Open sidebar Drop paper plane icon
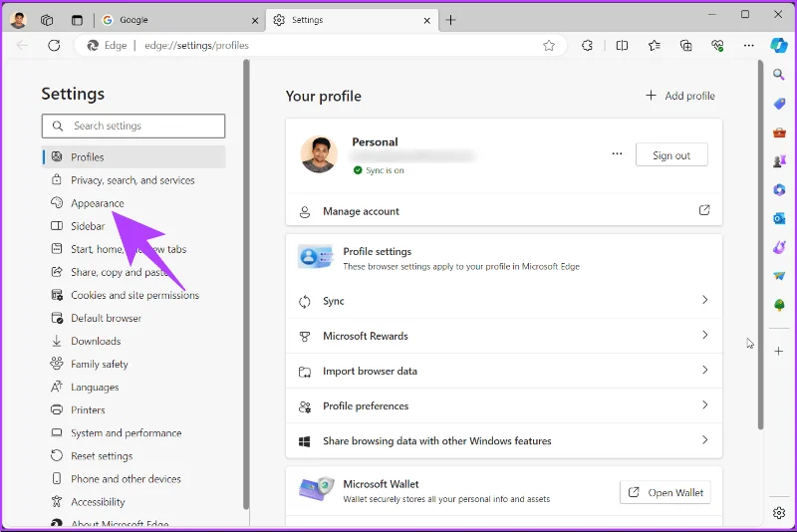 (779, 276)
